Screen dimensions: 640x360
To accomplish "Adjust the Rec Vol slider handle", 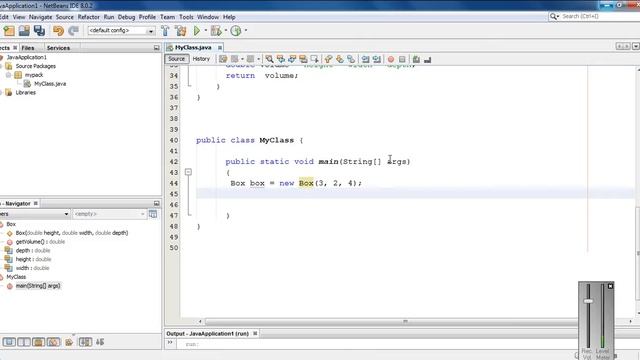I will 588,301.
